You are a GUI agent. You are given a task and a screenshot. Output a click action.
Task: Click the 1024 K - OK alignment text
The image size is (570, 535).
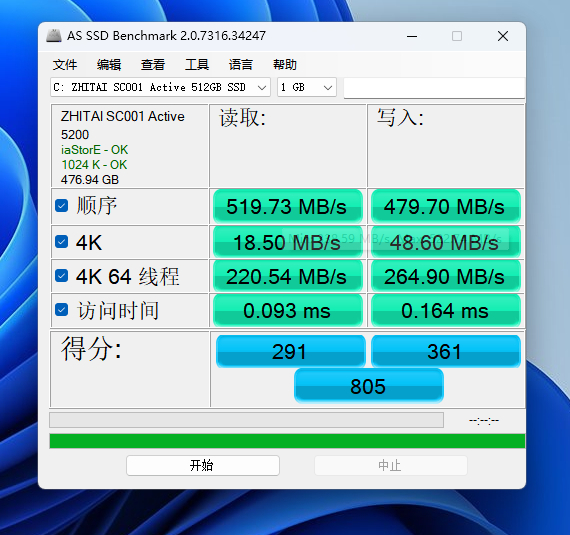(94, 165)
